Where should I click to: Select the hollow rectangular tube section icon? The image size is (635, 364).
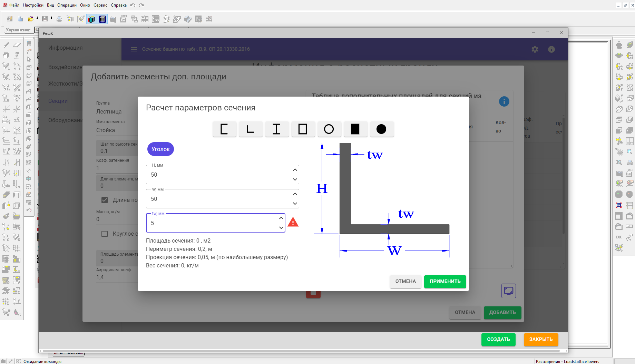pyautogui.click(x=303, y=129)
